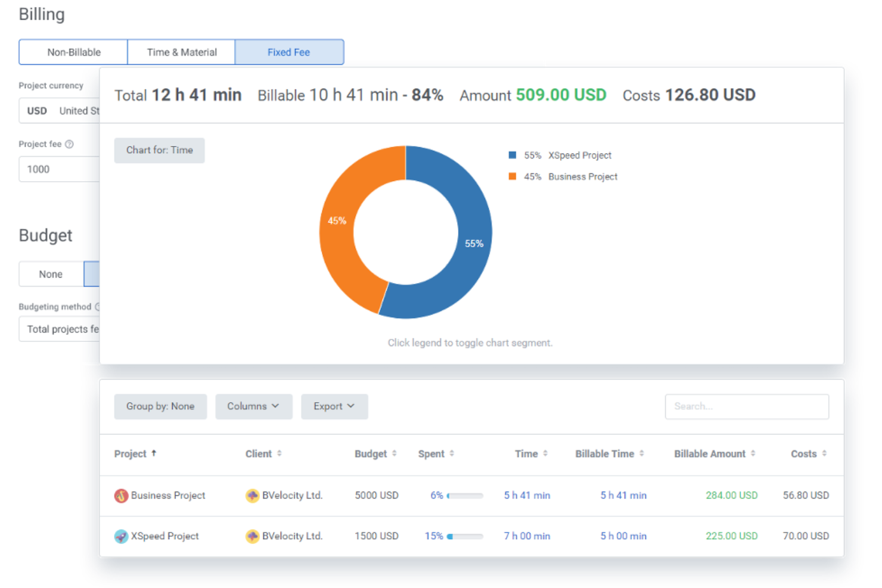The image size is (882, 588).
Task: Switch to Non-Billable billing tab
Action: coord(73,52)
